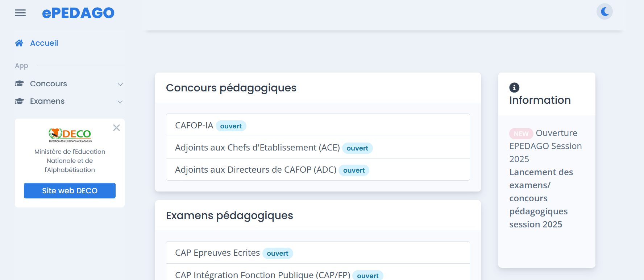Click the ouvert badge next to CAFOP-IA

[231, 126]
